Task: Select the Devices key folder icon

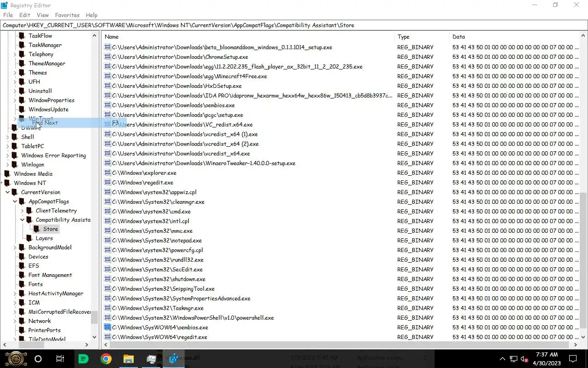Action: pyautogui.click(x=22, y=257)
